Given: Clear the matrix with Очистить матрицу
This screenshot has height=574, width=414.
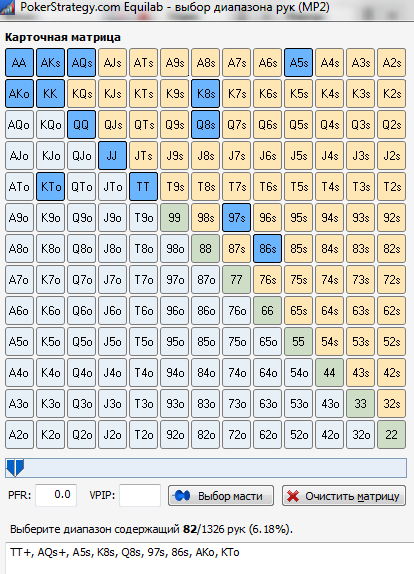Looking at the screenshot, I should tap(344, 496).
